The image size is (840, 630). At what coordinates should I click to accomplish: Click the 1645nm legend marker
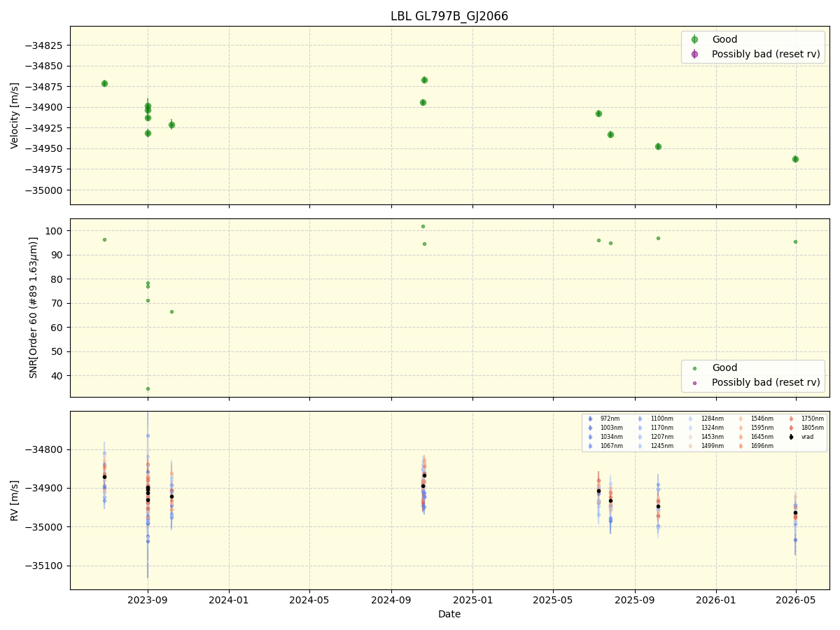pyautogui.click(x=741, y=437)
